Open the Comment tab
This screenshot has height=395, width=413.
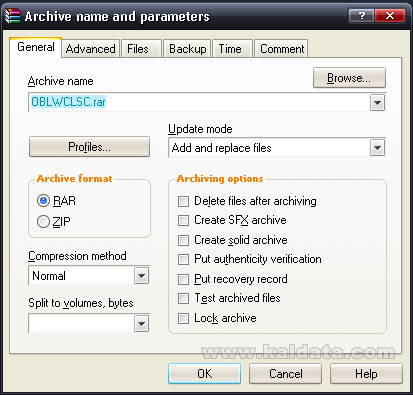282,49
